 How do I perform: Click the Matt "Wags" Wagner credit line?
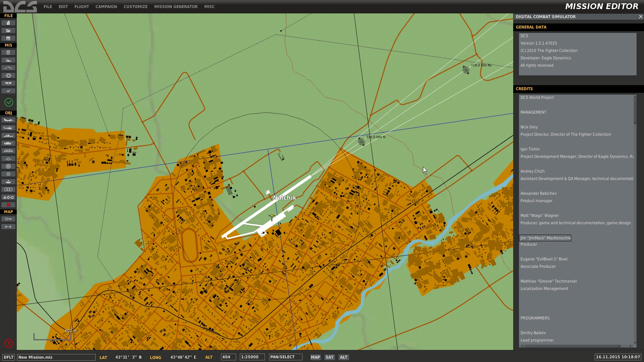point(539,216)
